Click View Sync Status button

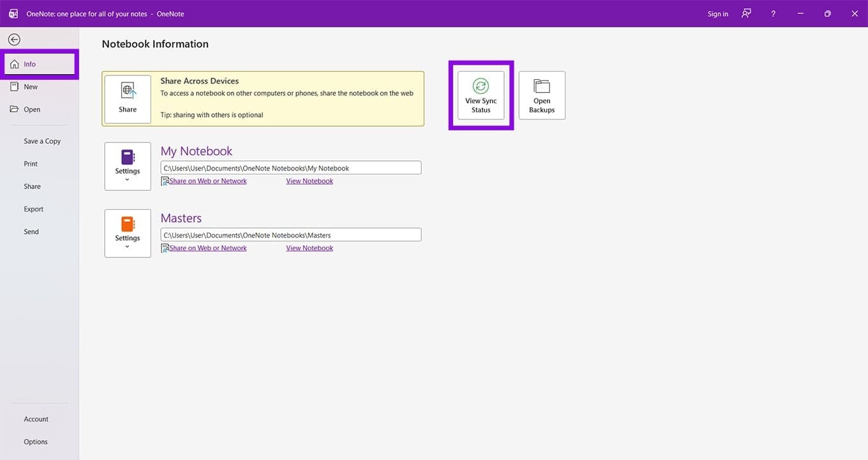click(x=481, y=95)
